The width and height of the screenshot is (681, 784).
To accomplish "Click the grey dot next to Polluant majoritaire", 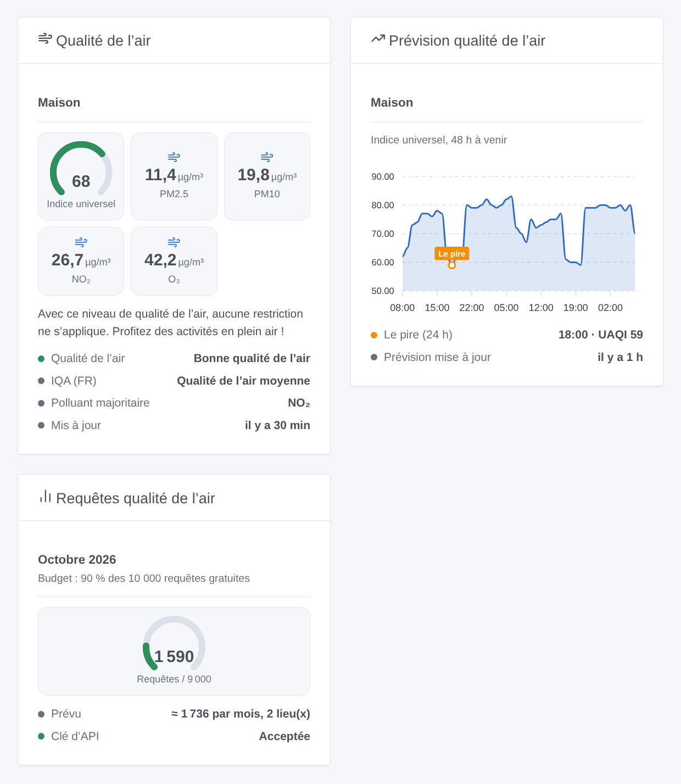I will (x=41, y=403).
